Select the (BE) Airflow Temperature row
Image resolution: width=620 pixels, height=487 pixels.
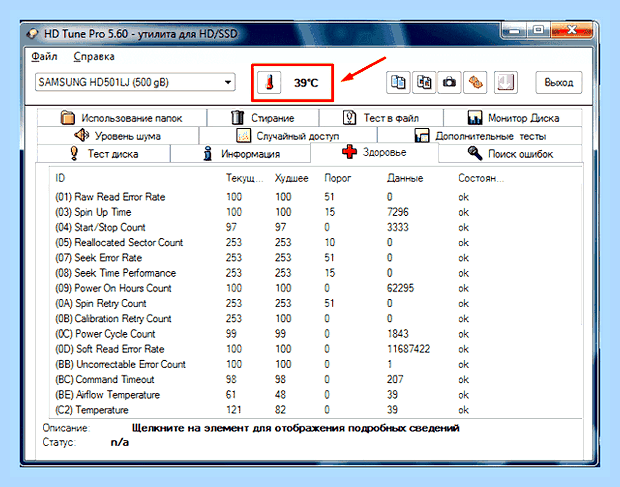click(316, 395)
